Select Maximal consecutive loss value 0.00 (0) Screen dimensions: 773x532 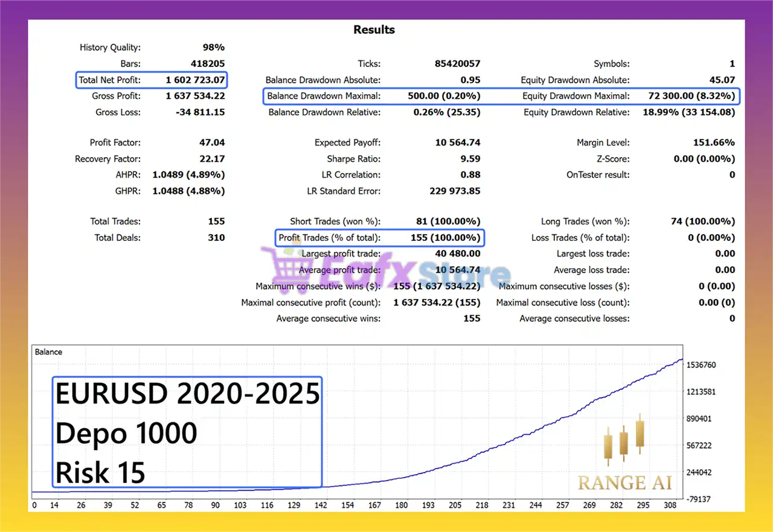click(717, 303)
